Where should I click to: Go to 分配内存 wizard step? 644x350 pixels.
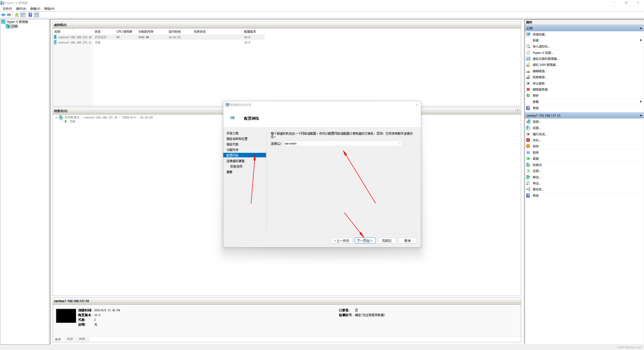pyautogui.click(x=232, y=150)
